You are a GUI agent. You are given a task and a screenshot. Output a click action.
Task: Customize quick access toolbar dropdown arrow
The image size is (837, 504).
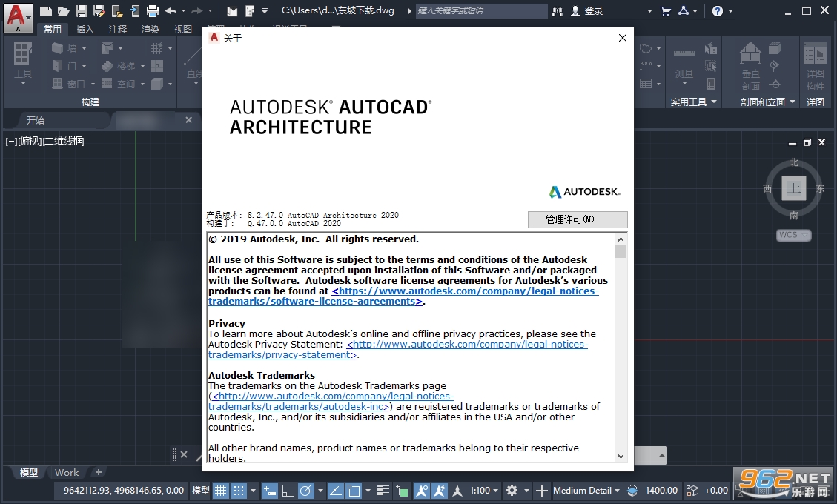(265, 10)
